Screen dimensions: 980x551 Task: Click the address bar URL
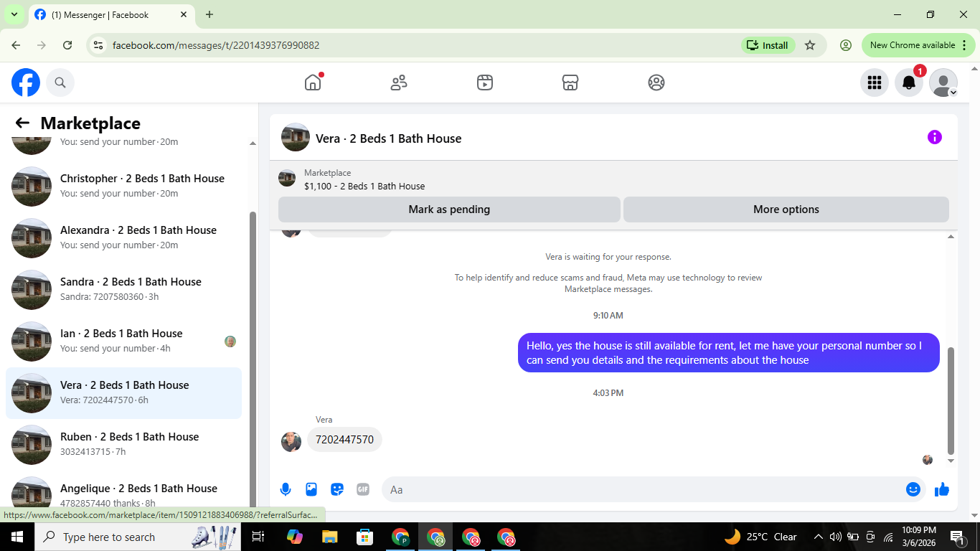coord(216,45)
